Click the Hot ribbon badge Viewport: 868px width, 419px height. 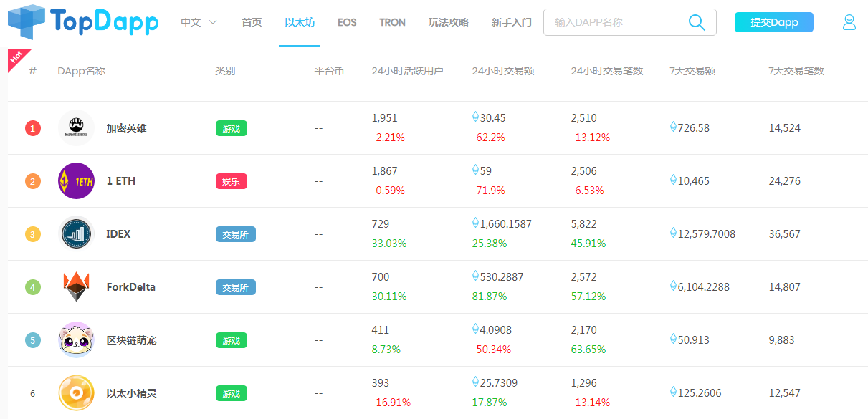coord(17,57)
